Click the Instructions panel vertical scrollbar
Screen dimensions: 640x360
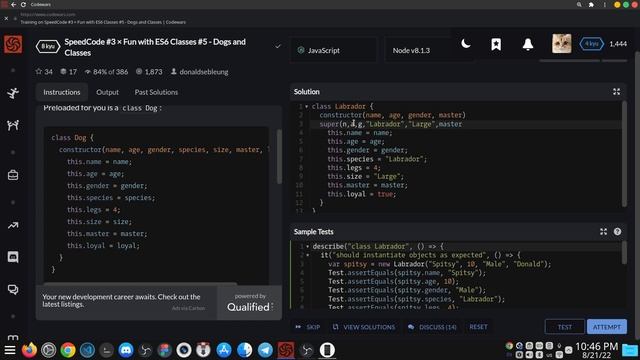pyautogui.click(x=279, y=157)
